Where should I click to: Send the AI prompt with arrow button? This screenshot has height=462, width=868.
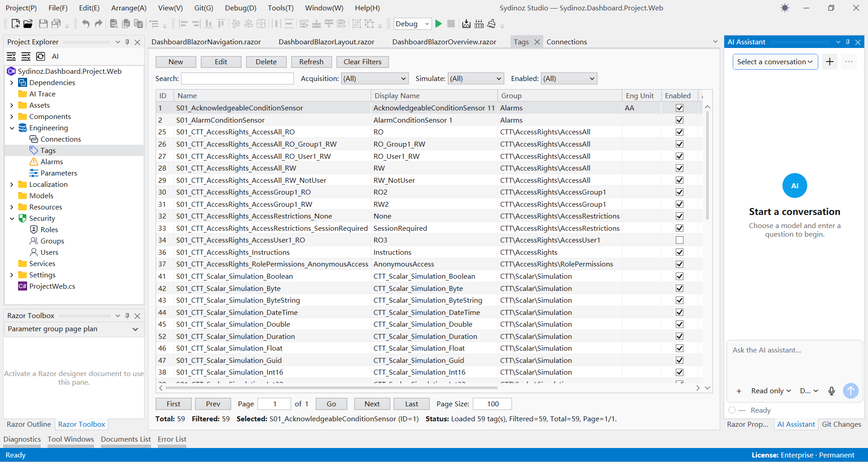point(851,391)
